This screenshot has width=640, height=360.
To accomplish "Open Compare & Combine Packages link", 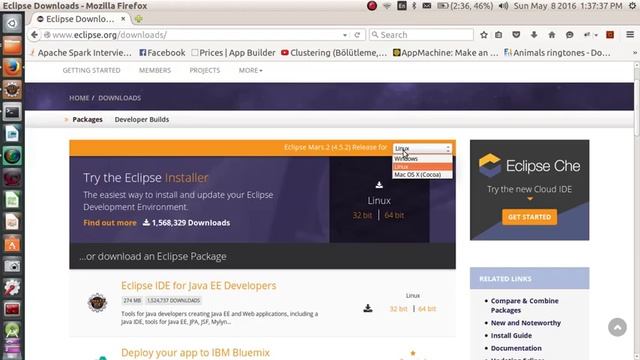I will (x=524, y=305).
